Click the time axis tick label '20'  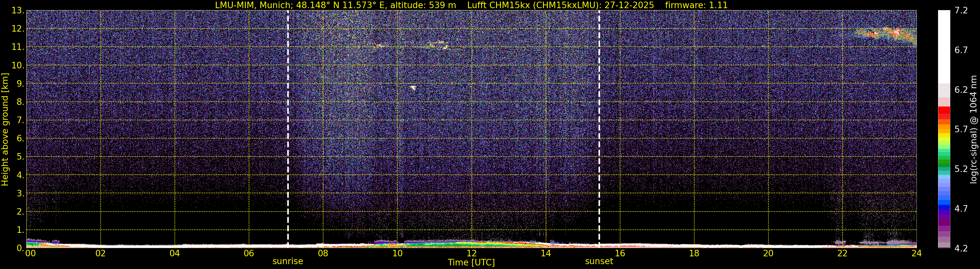point(768,253)
